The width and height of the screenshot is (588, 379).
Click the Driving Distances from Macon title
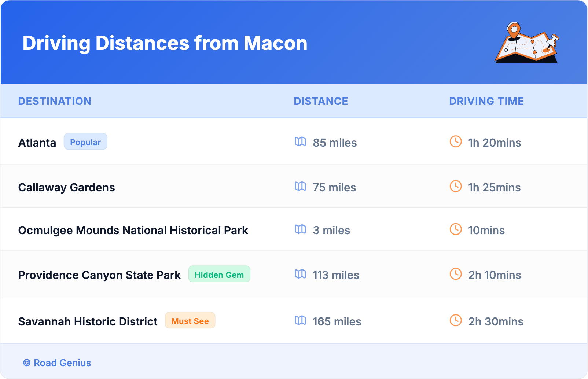click(x=165, y=43)
